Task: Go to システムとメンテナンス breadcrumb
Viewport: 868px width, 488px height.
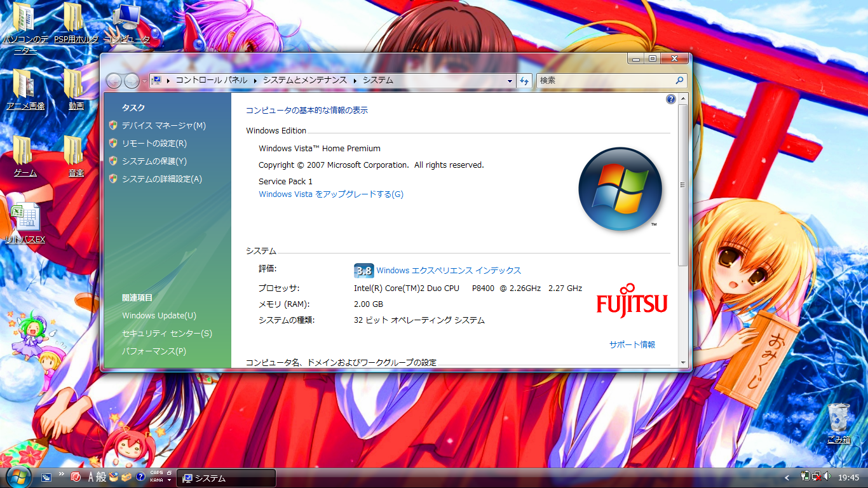Action: 305,81
